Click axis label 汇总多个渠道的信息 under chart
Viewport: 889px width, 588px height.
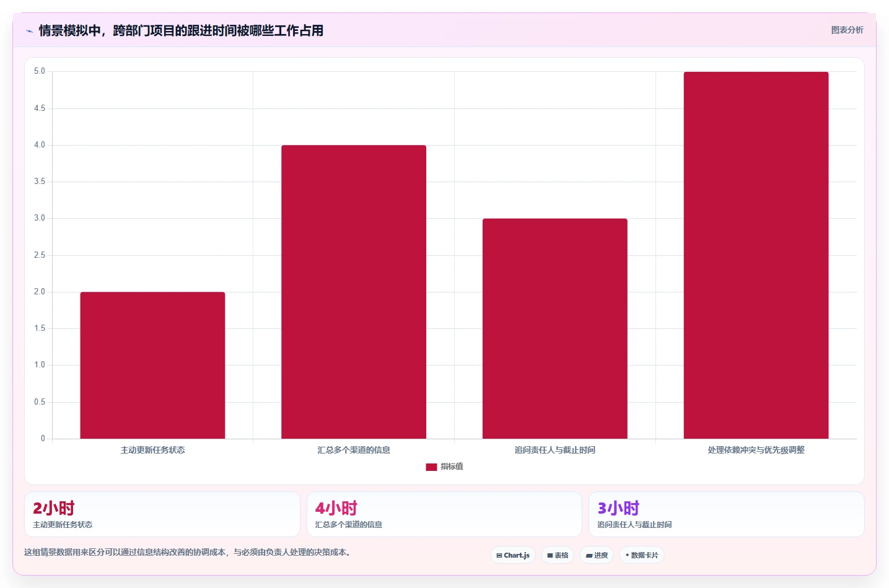(x=354, y=450)
